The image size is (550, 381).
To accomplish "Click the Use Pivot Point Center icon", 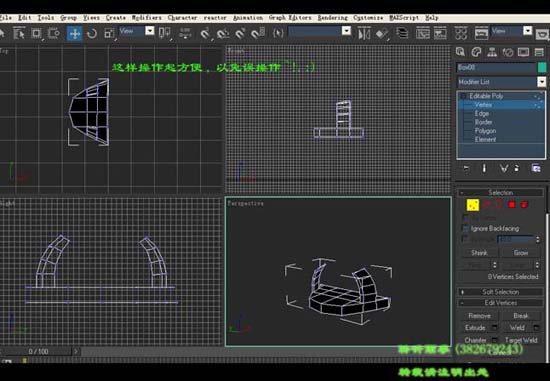I will tap(165, 33).
